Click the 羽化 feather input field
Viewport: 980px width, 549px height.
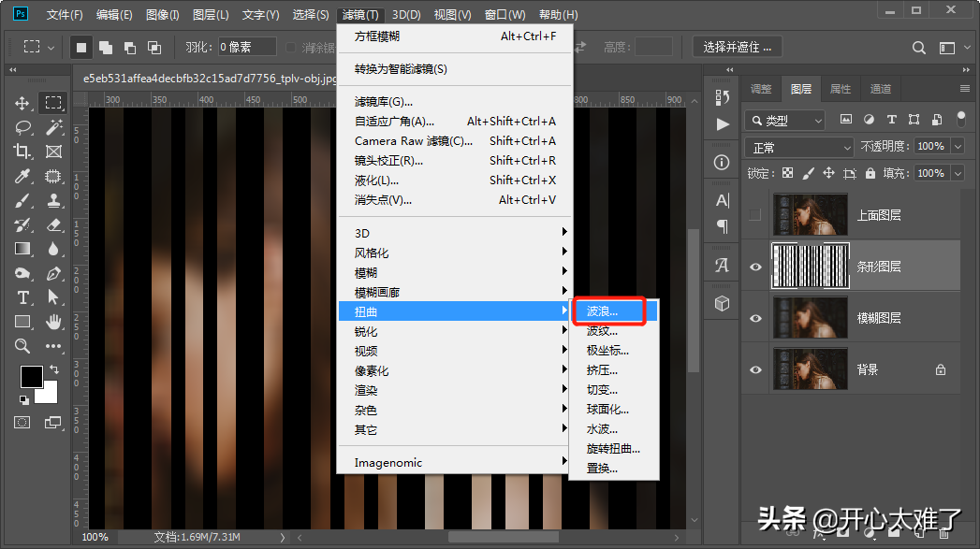point(247,47)
